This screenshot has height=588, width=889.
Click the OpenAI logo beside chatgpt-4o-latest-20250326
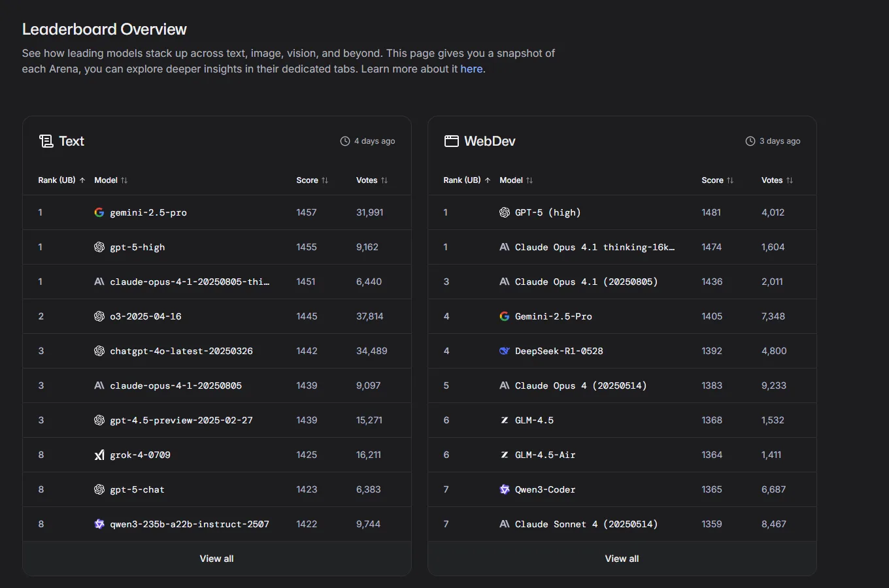[x=99, y=351]
